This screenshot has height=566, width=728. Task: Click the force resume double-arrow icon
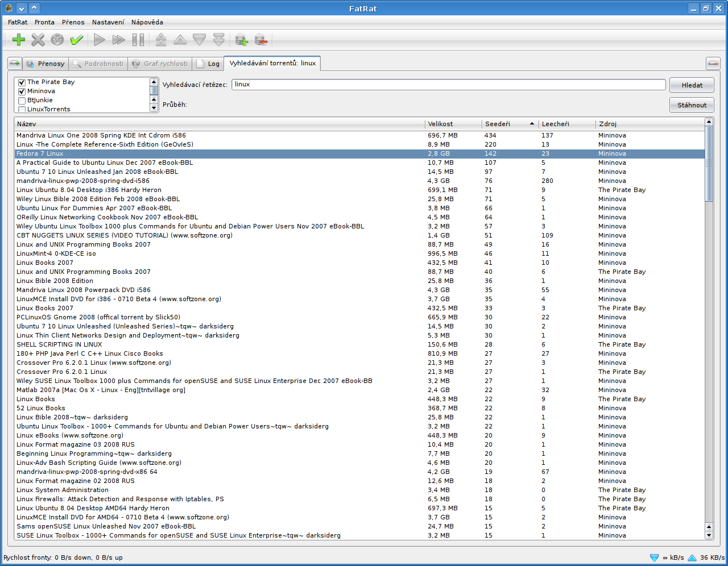(119, 39)
